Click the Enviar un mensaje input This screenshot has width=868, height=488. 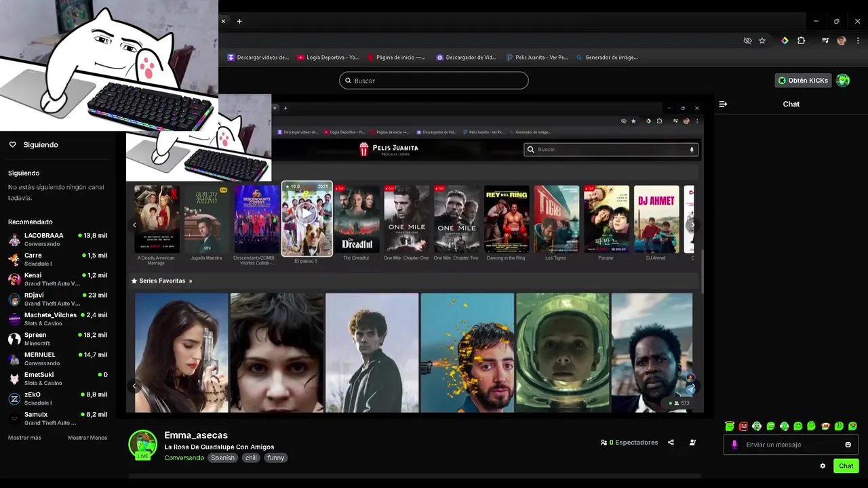(x=791, y=445)
